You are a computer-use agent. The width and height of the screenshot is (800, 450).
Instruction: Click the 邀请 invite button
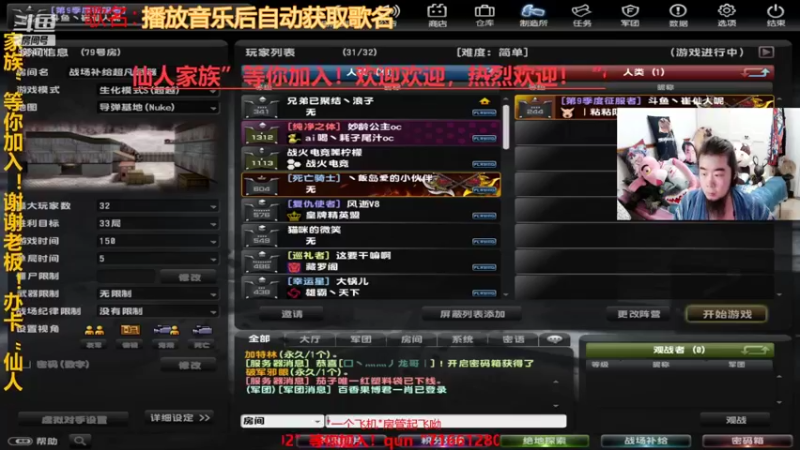291,314
